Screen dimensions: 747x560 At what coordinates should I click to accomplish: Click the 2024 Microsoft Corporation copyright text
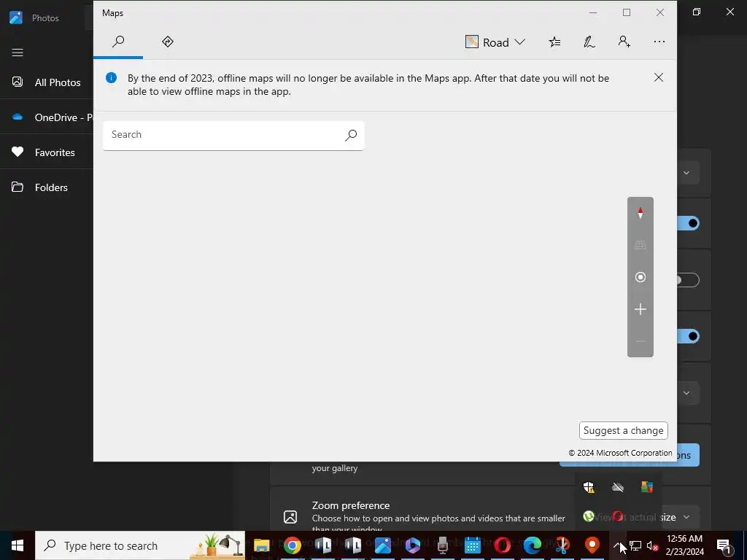[x=620, y=453]
